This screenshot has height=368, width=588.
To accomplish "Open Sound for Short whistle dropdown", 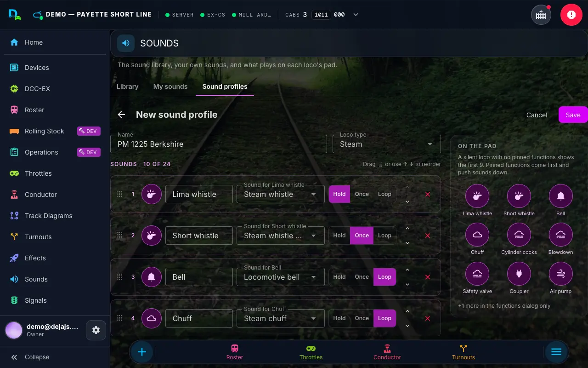I will [x=281, y=236].
